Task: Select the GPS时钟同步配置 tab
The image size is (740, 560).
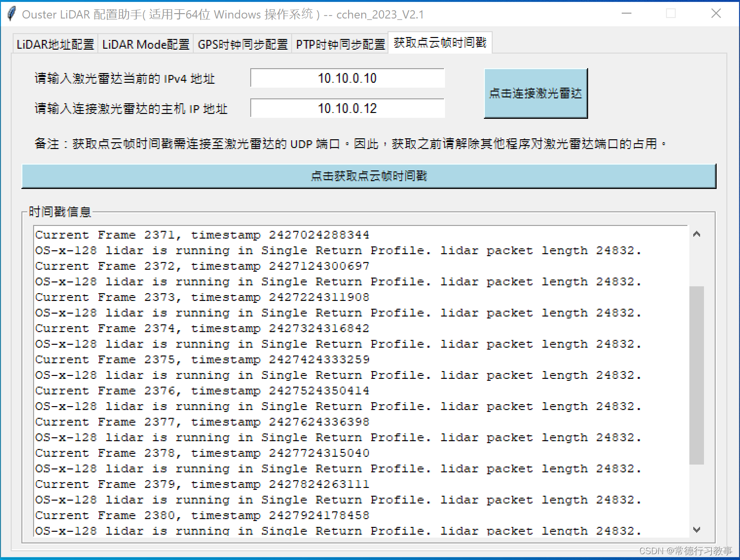Action: [242, 44]
